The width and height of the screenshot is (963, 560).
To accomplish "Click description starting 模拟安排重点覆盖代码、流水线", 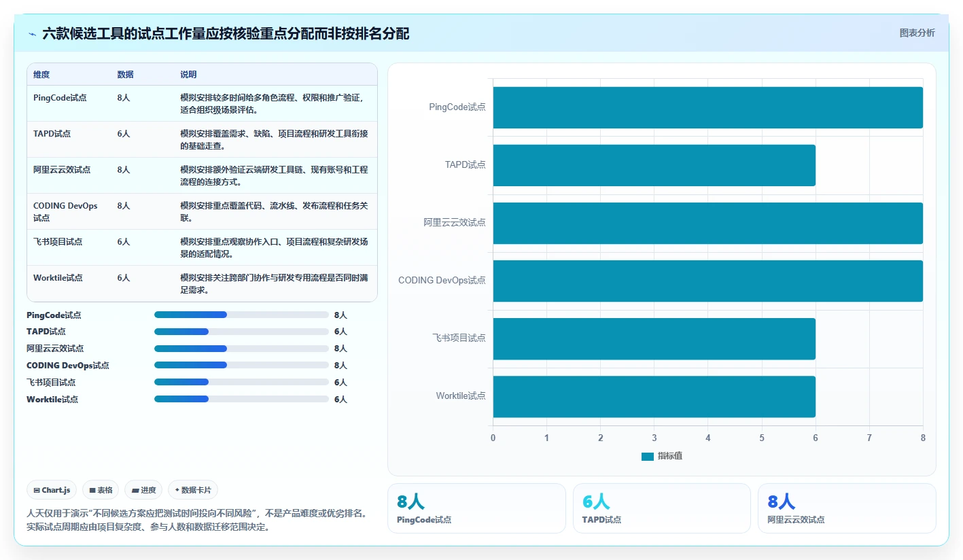I will (x=274, y=211).
